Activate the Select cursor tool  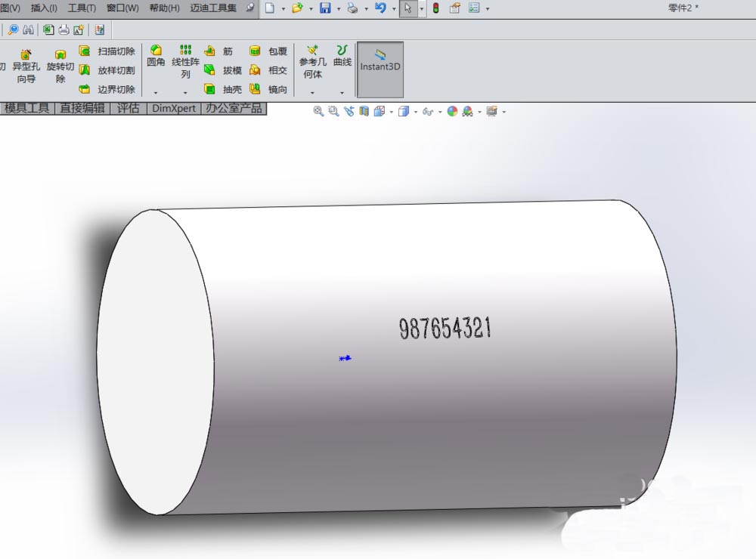408,8
